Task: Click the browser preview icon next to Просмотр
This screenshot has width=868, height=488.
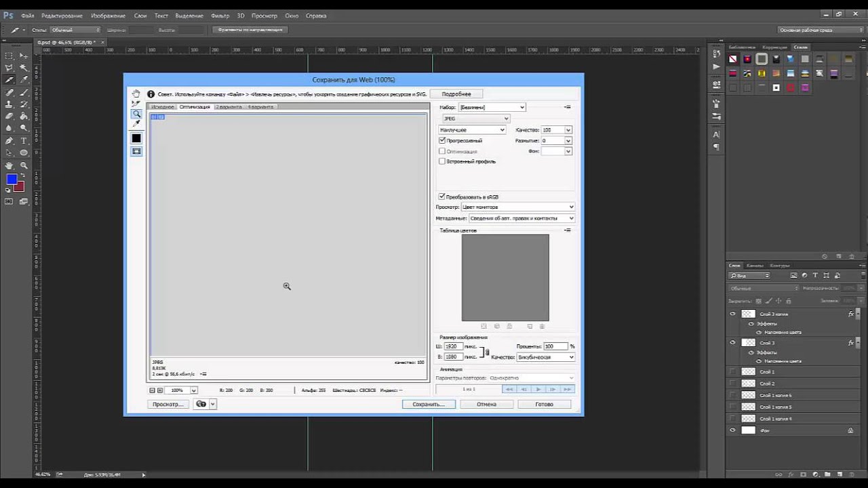Action: coord(201,404)
